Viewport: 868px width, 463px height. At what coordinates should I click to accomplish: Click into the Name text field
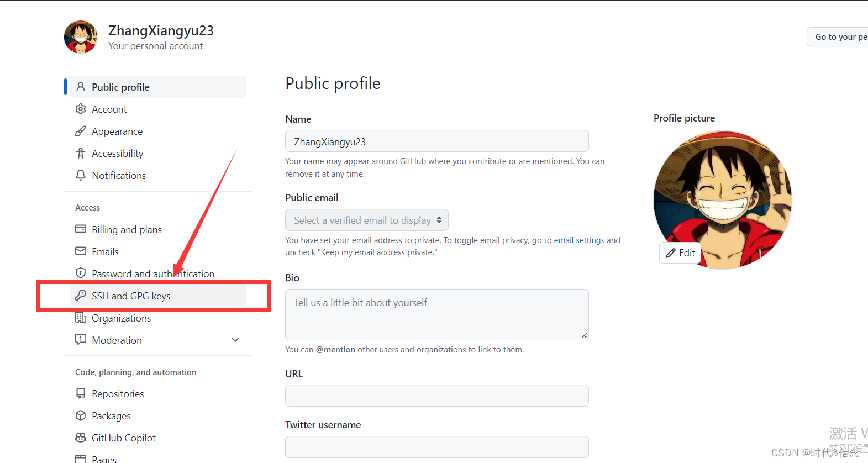point(436,141)
